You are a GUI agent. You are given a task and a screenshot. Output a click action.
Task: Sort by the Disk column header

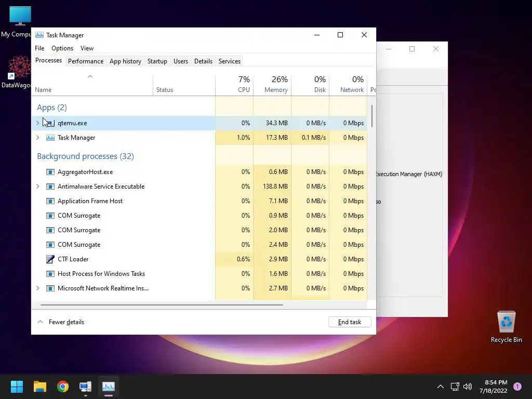pos(310,85)
